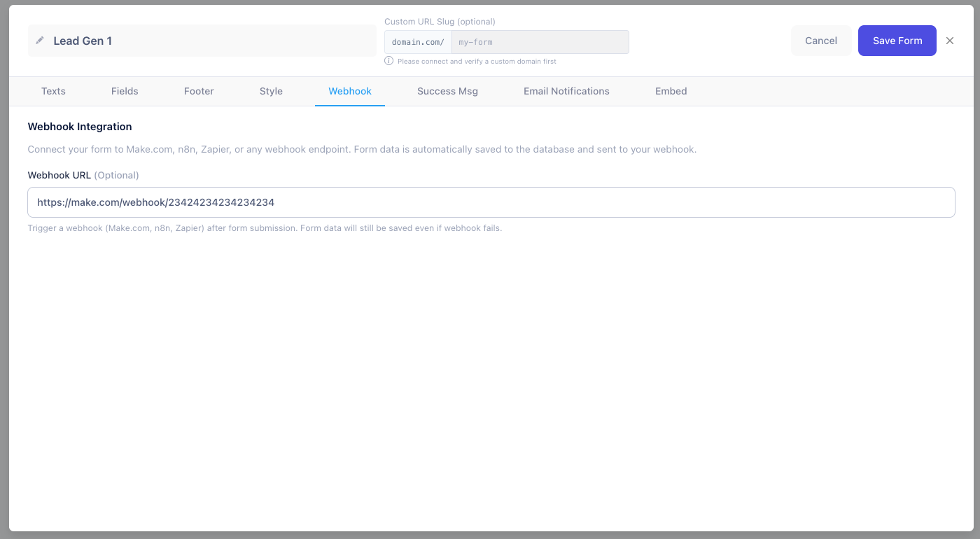
Task: Click the Cancel button
Action: (x=821, y=41)
